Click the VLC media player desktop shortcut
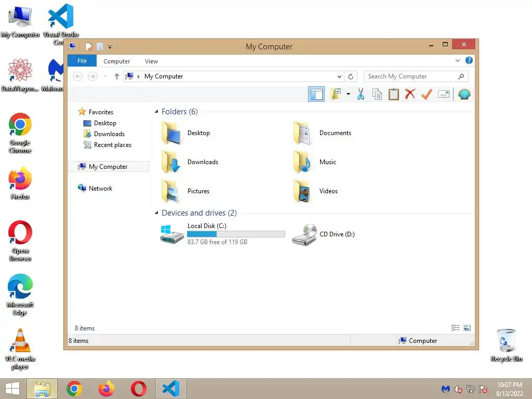532x399 pixels. [x=20, y=349]
